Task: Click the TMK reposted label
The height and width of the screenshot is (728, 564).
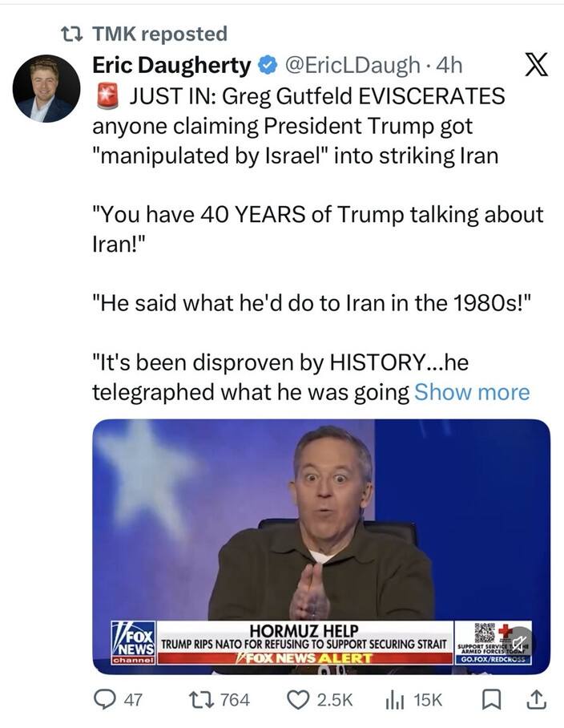Action: click(159, 34)
